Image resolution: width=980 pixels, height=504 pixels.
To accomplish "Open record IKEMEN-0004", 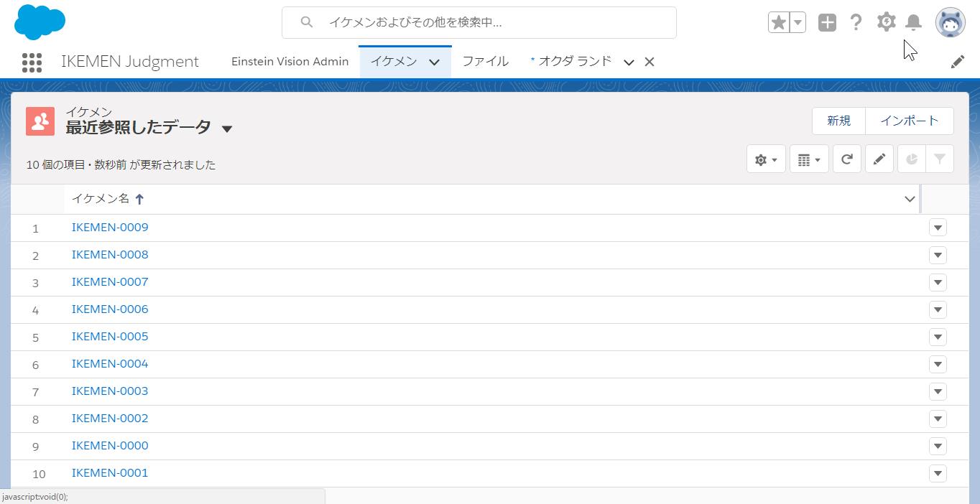I will [x=110, y=364].
